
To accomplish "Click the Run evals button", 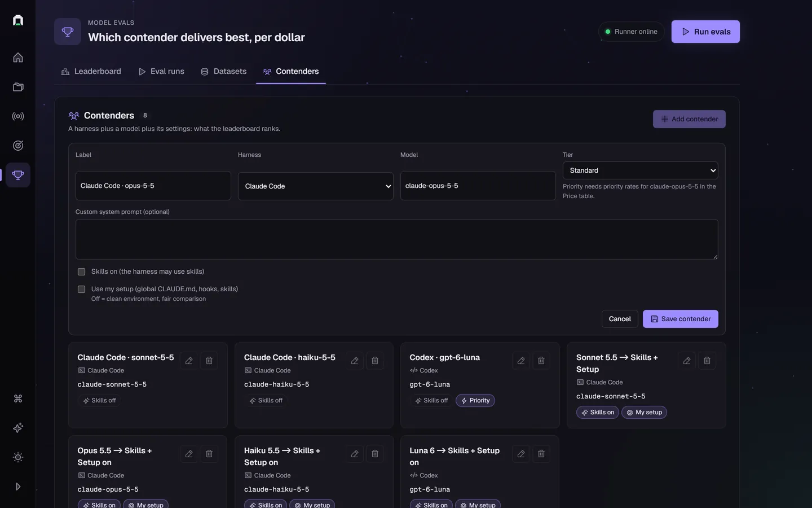I will point(705,32).
